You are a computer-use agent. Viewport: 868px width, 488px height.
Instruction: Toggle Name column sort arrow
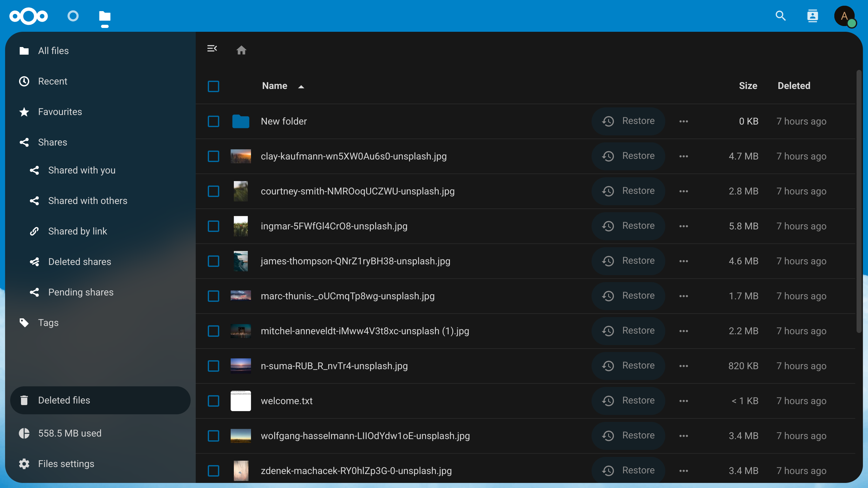point(301,87)
